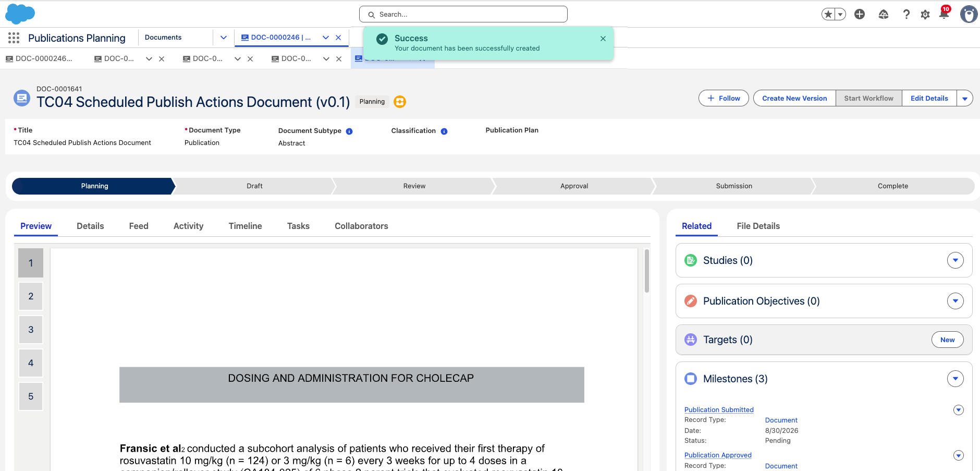Image resolution: width=980 pixels, height=471 pixels.
Task: Click the document record icon beside title
Action: click(22, 98)
